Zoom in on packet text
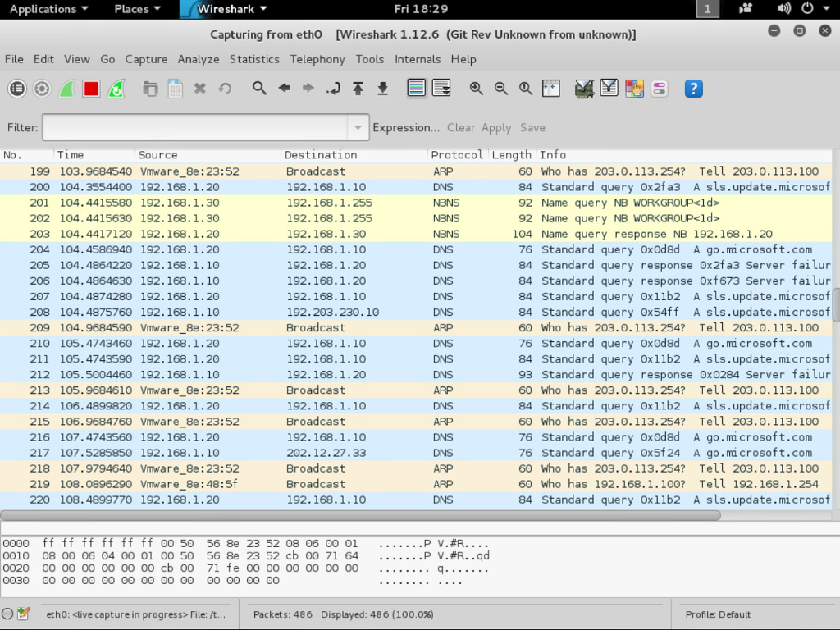This screenshot has height=630, width=840. [477, 88]
